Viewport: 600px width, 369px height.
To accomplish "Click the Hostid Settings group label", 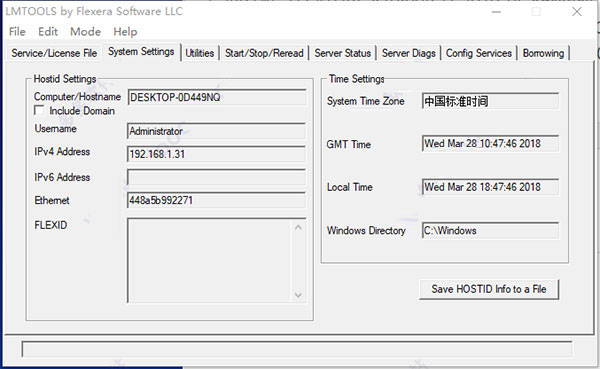I will (65, 79).
